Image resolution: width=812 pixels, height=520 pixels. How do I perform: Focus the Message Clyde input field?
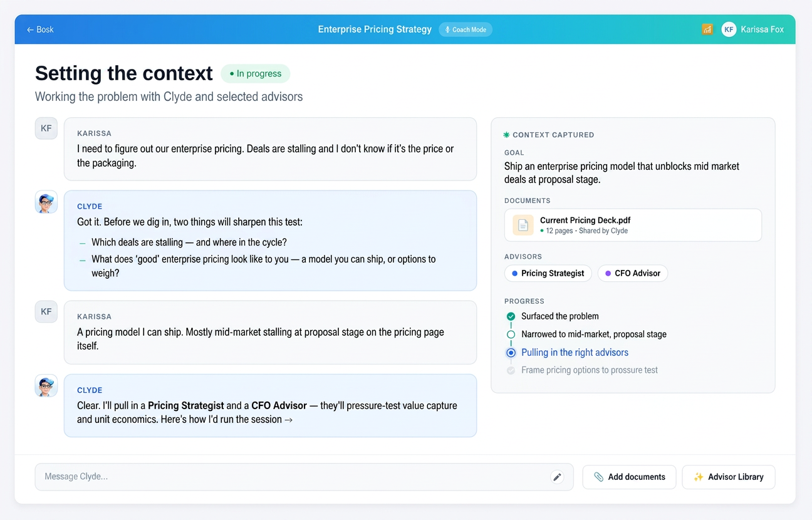pos(304,477)
